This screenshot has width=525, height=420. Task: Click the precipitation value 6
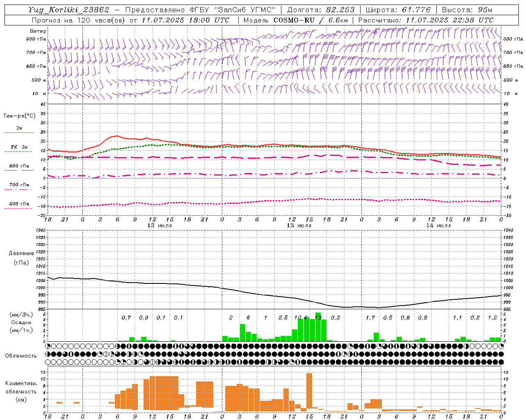(x=248, y=317)
